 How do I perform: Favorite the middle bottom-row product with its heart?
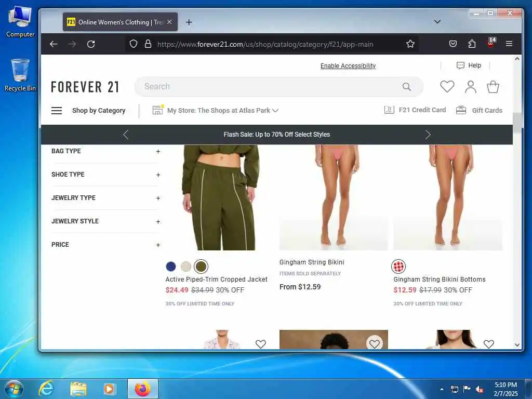[375, 343]
